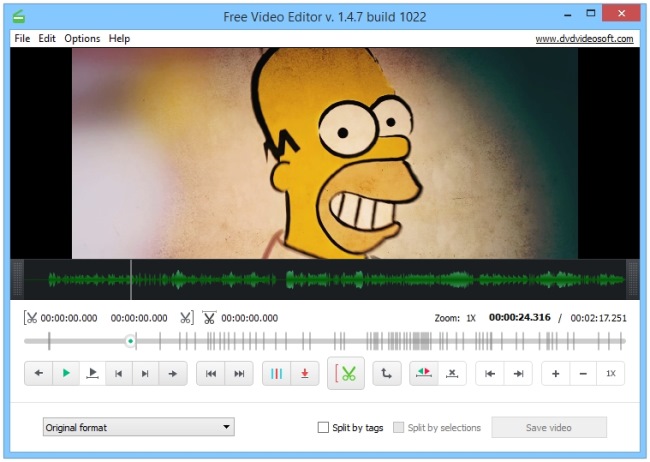Open the Original format dropdown
This screenshot has height=462, width=650.
click(x=138, y=427)
